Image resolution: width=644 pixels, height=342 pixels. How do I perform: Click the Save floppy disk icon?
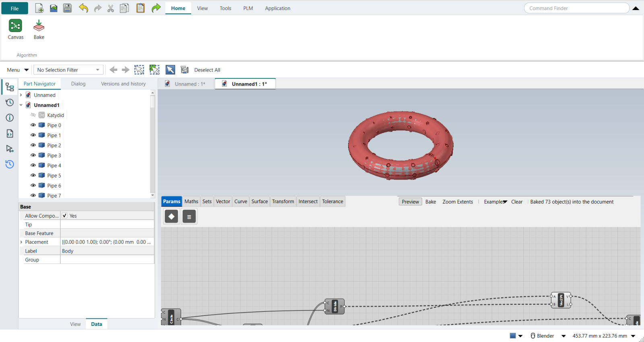67,8
